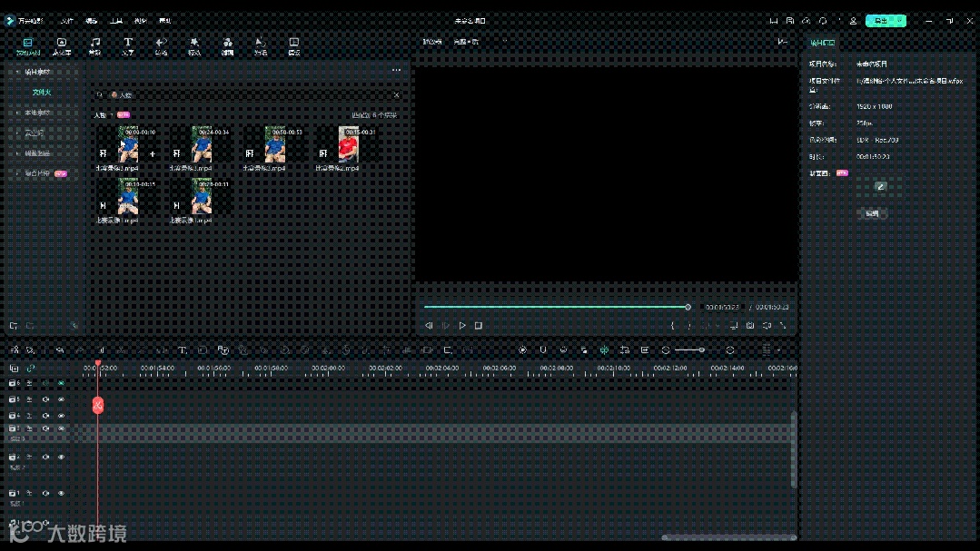Image resolution: width=980 pixels, height=551 pixels.
Task: Open the Edit menu
Action: (92, 21)
